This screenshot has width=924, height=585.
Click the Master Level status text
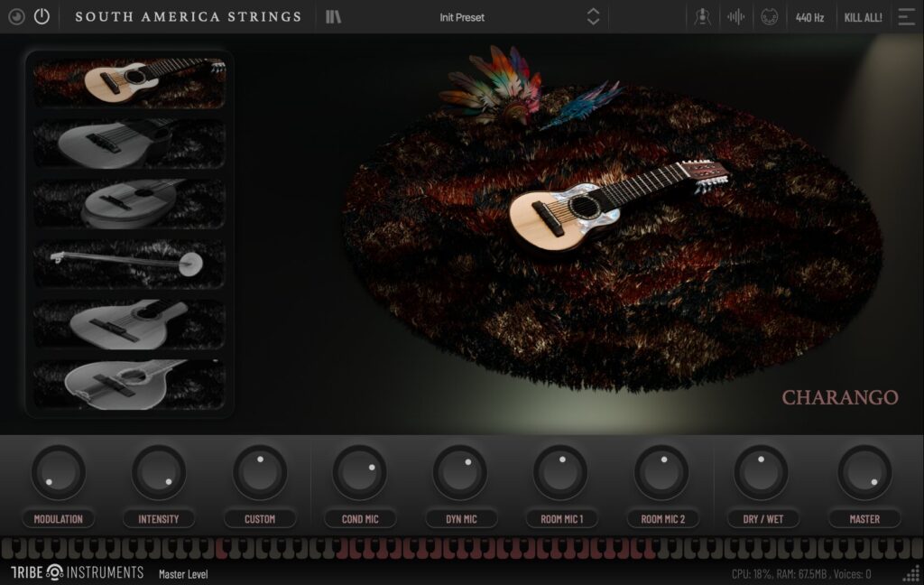(x=183, y=574)
